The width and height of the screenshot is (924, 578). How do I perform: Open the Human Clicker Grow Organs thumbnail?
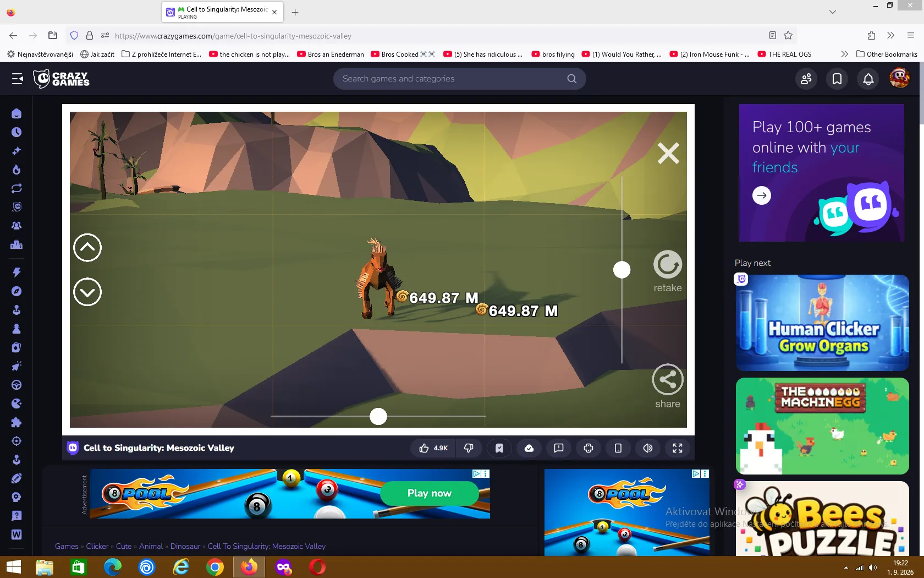[x=822, y=323]
